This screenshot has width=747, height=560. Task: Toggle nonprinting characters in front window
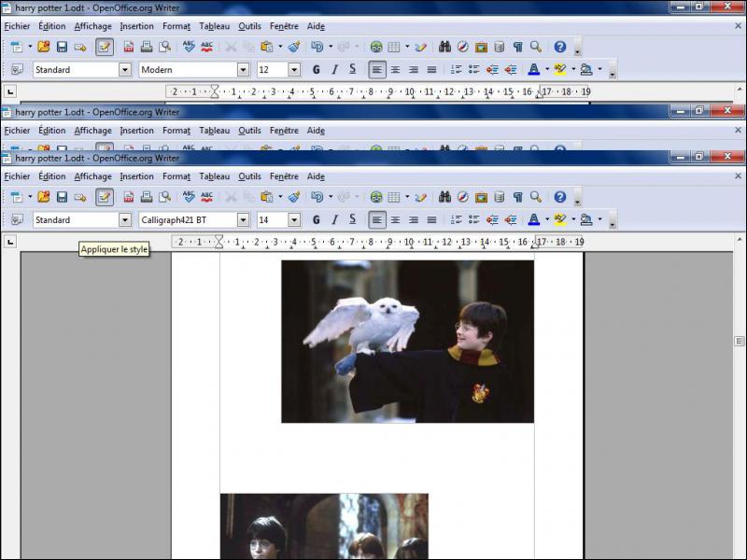pos(518,197)
